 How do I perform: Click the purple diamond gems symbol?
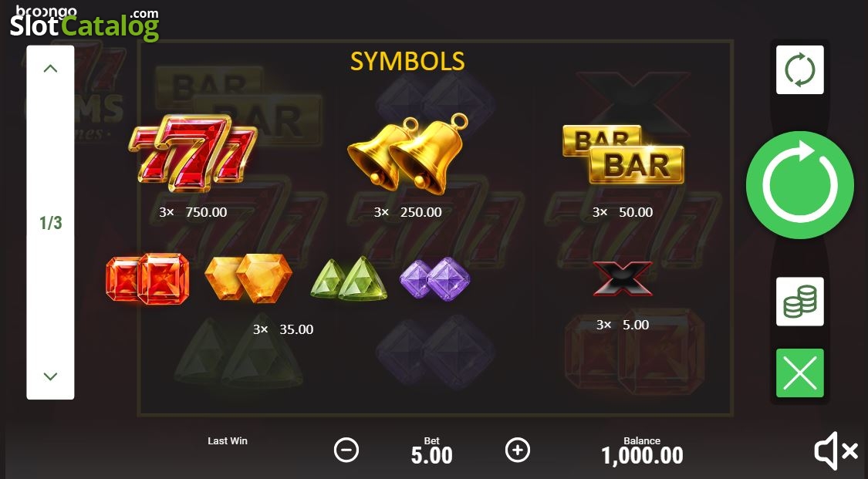tap(435, 278)
